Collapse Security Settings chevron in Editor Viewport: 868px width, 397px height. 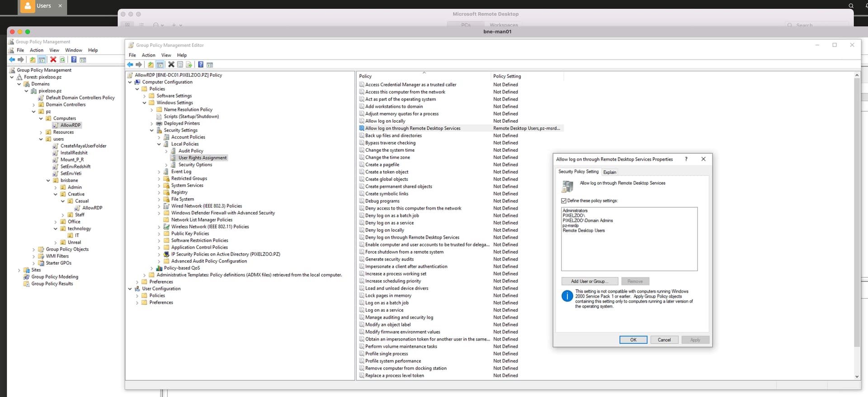(152, 130)
